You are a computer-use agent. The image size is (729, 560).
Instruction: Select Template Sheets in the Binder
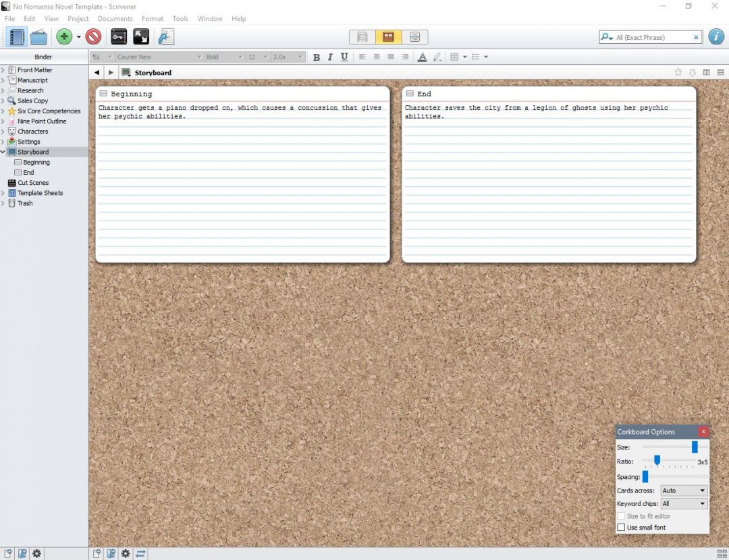pyautogui.click(x=40, y=193)
